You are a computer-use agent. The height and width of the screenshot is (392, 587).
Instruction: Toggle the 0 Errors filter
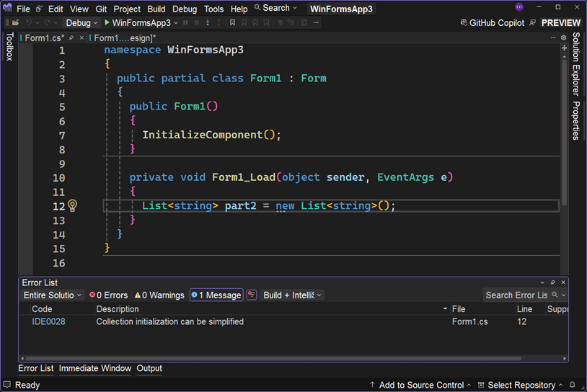pos(109,295)
